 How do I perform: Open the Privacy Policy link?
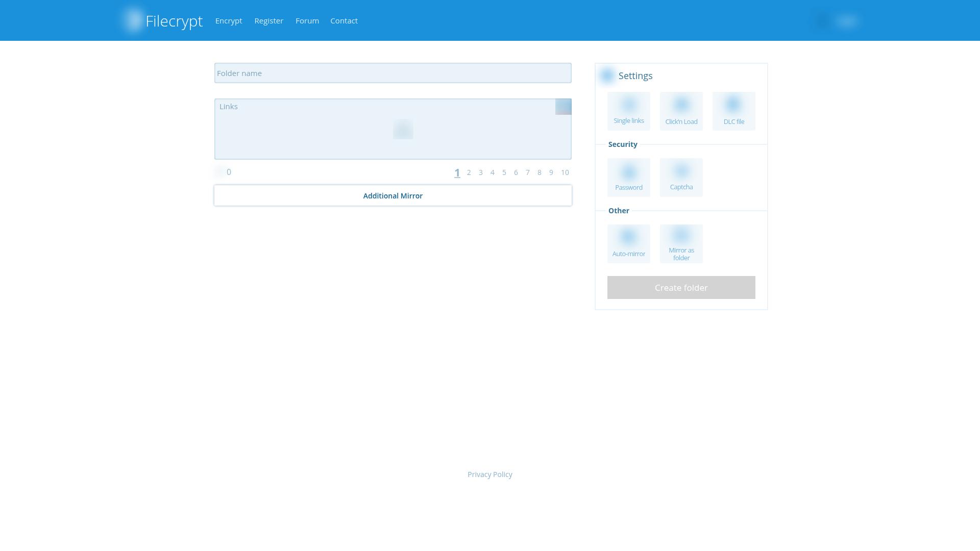coord(489,474)
